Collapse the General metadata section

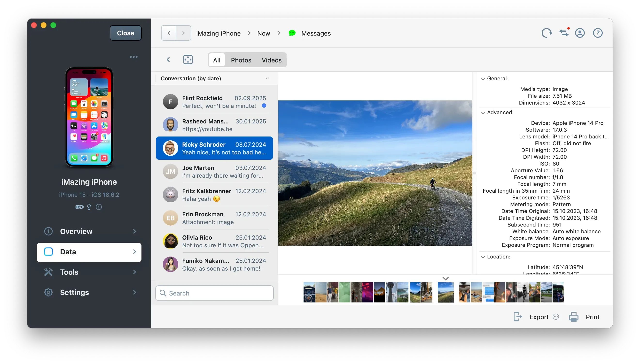tap(483, 78)
